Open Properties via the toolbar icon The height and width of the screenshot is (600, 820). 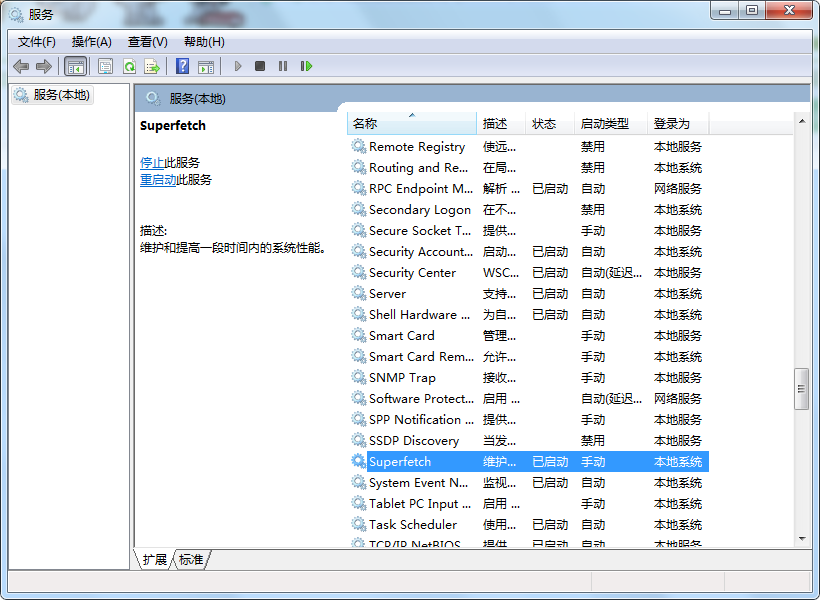105,66
